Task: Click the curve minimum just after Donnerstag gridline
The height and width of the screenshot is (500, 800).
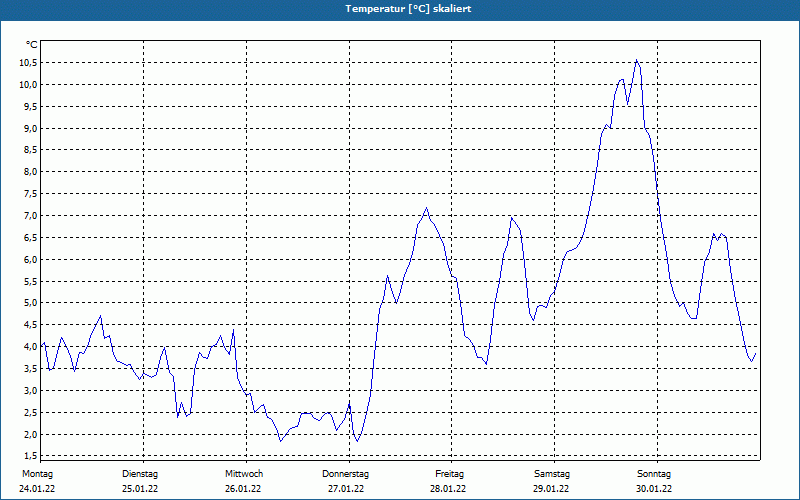Action: 357,441
